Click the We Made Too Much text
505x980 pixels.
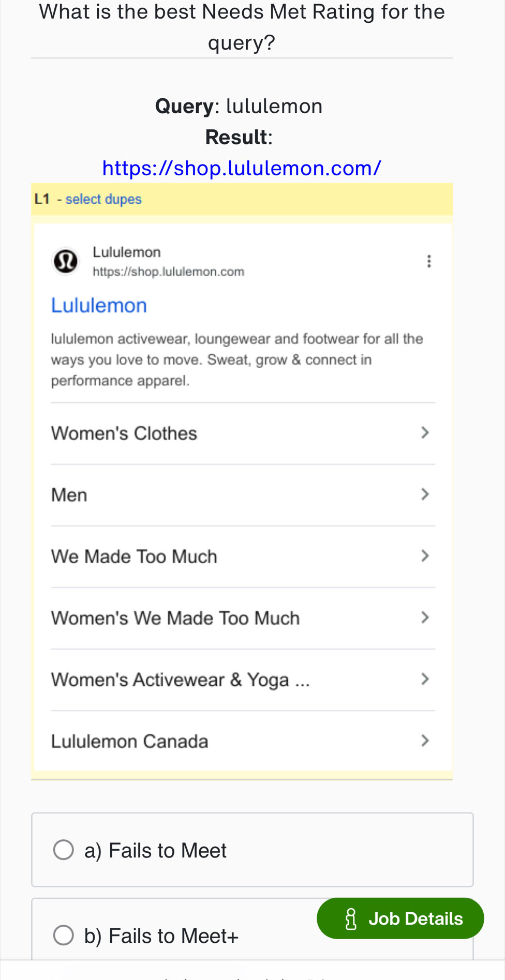click(134, 556)
